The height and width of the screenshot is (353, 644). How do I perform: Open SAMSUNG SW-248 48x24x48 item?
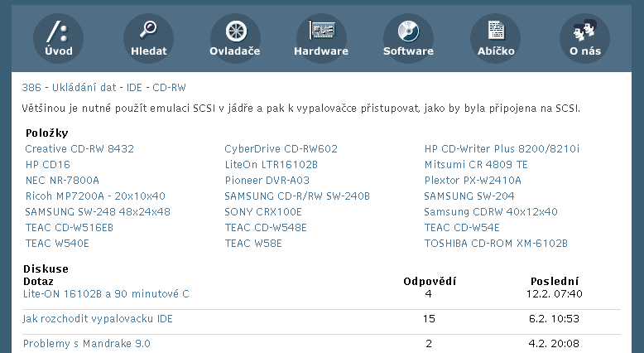click(x=98, y=212)
